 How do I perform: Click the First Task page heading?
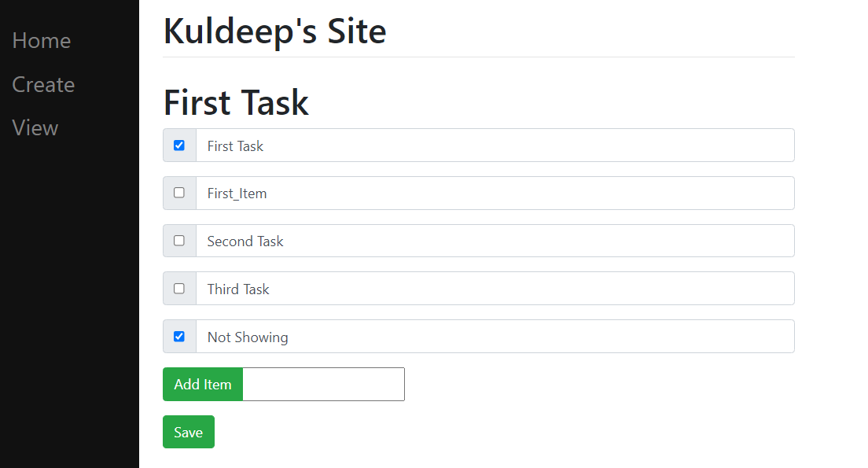(236, 102)
